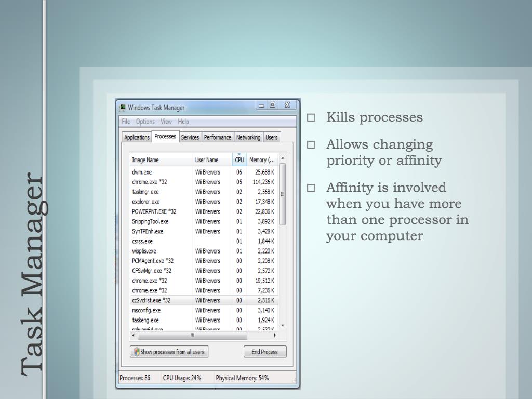Image resolution: width=532 pixels, height=399 pixels.
Task: Select ccSvcHst.exe *32 process
Action: click(204, 300)
